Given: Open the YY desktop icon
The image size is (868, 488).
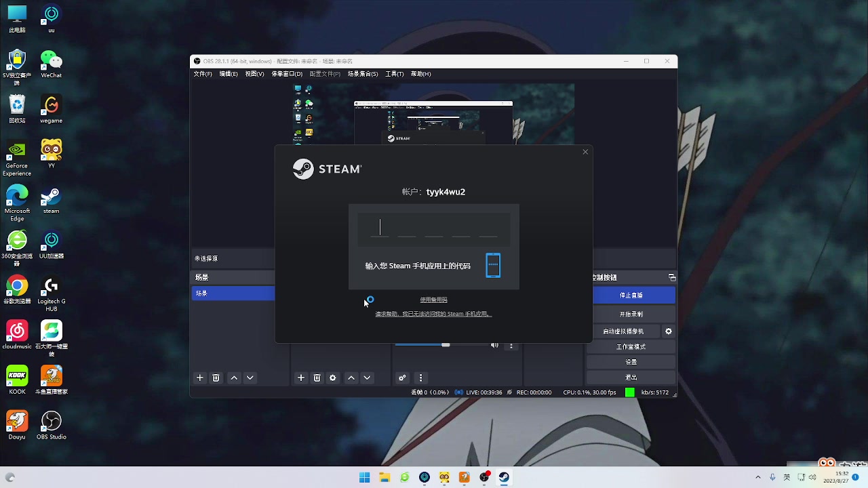Looking at the screenshot, I should tap(52, 154).
